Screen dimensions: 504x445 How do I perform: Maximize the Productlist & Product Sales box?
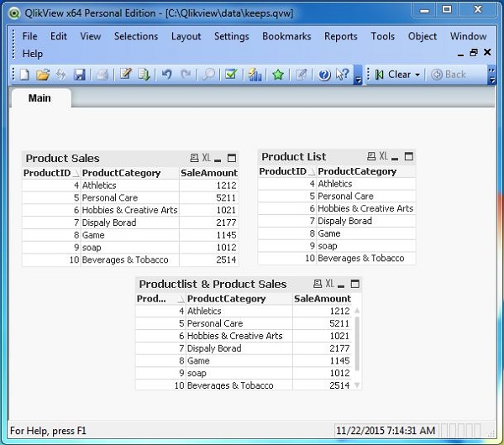pyautogui.click(x=355, y=284)
